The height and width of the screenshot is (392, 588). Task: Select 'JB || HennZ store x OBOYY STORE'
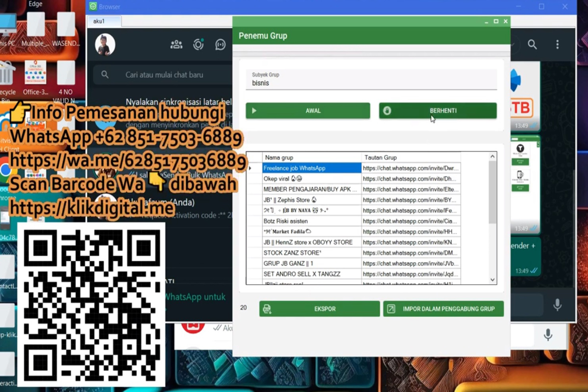pyautogui.click(x=312, y=242)
